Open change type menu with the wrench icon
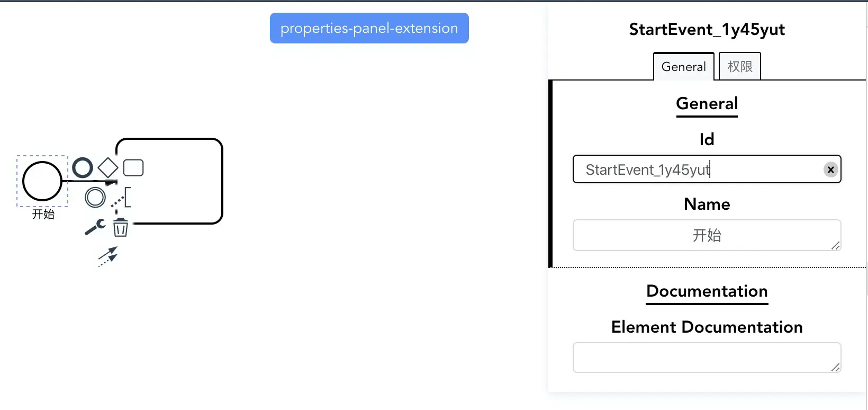The width and height of the screenshot is (868, 410). tap(95, 227)
